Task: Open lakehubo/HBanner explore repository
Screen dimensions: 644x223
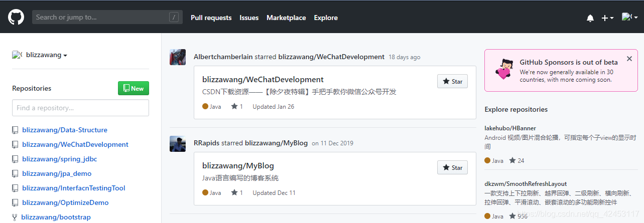Action: click(510, 128)
